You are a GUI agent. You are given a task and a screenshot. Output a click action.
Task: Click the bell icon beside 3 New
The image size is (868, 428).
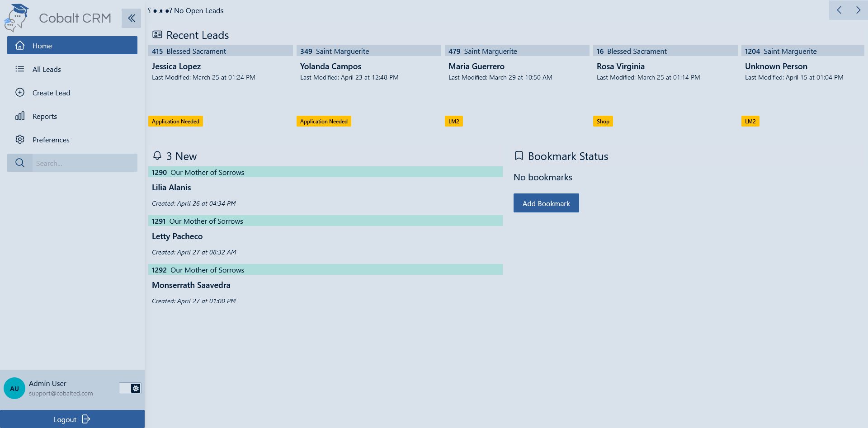[x=157, y=155]
